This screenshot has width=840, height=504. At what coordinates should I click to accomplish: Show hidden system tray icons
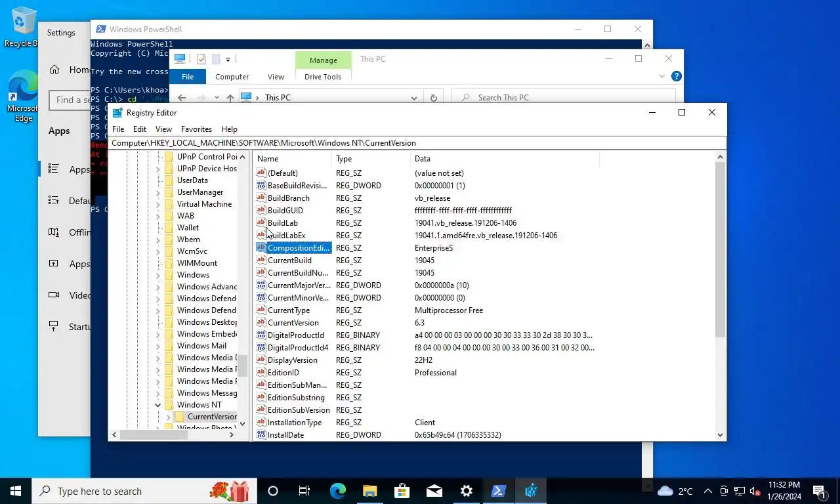point(707,491)
